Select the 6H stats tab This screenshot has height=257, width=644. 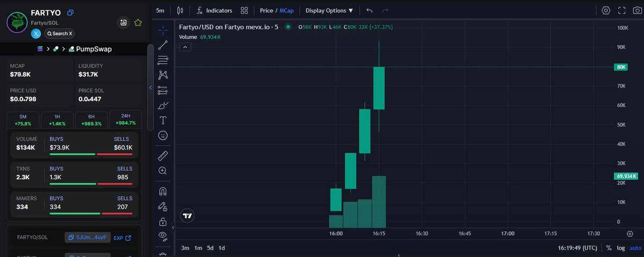(x=91, y=120)
